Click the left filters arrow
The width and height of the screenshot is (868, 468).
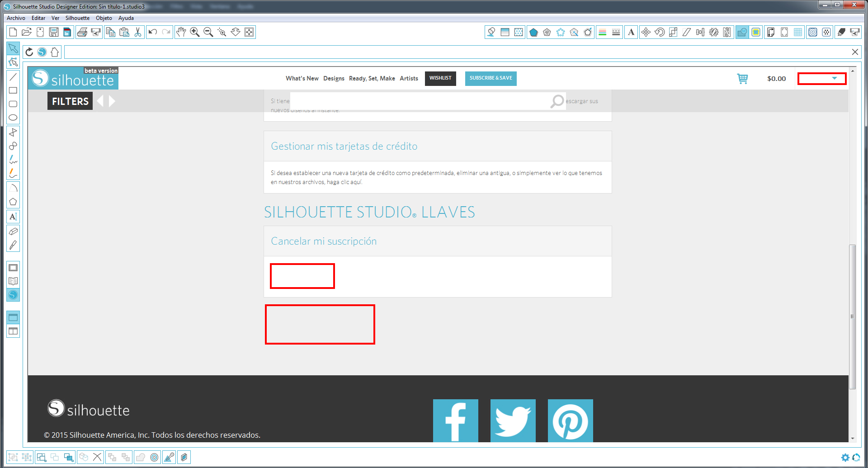pyautogui.click(x=100, y=101)
